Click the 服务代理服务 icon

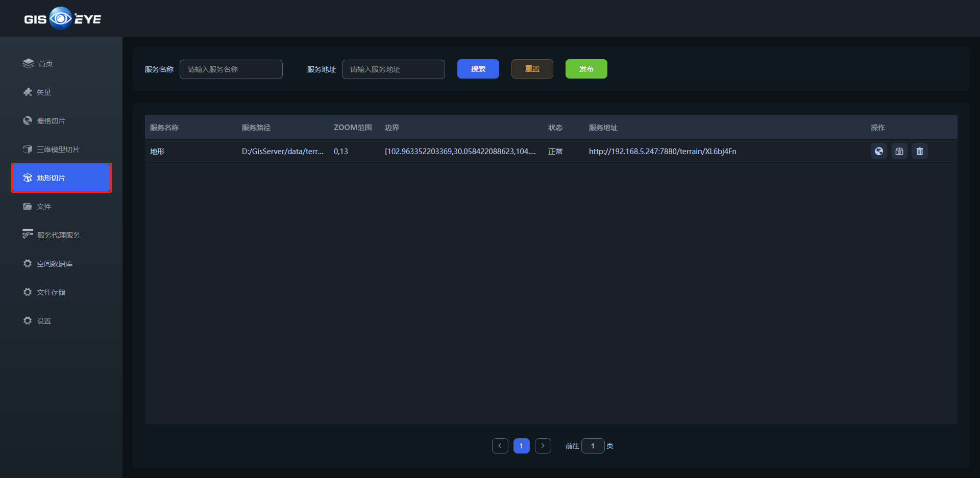point(28,234)
